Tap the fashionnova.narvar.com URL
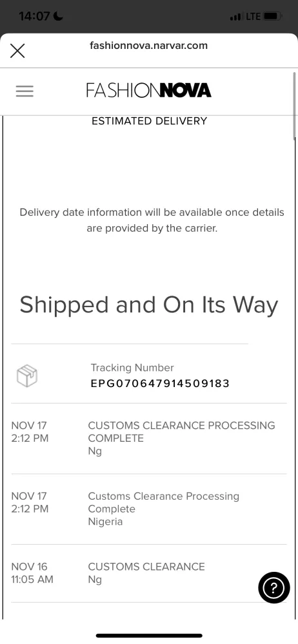Image resolution: width=298 pixels, height=644 pixels. [148, 46]
